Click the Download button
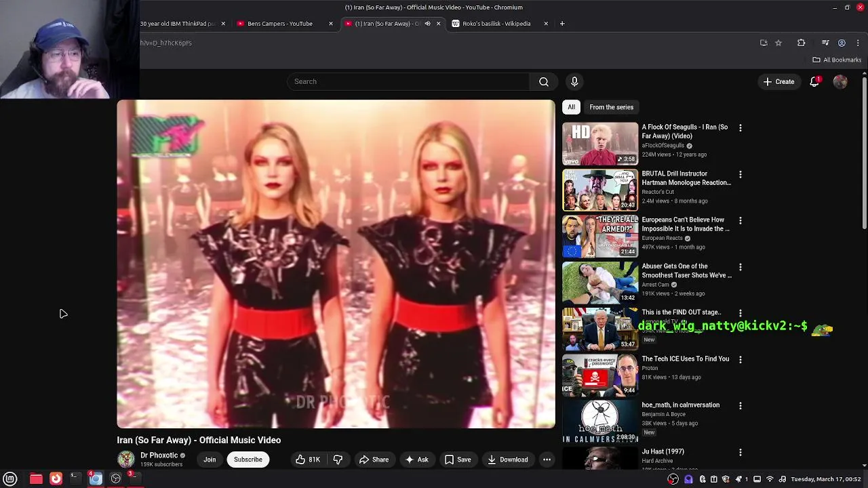 click(507, 460)
